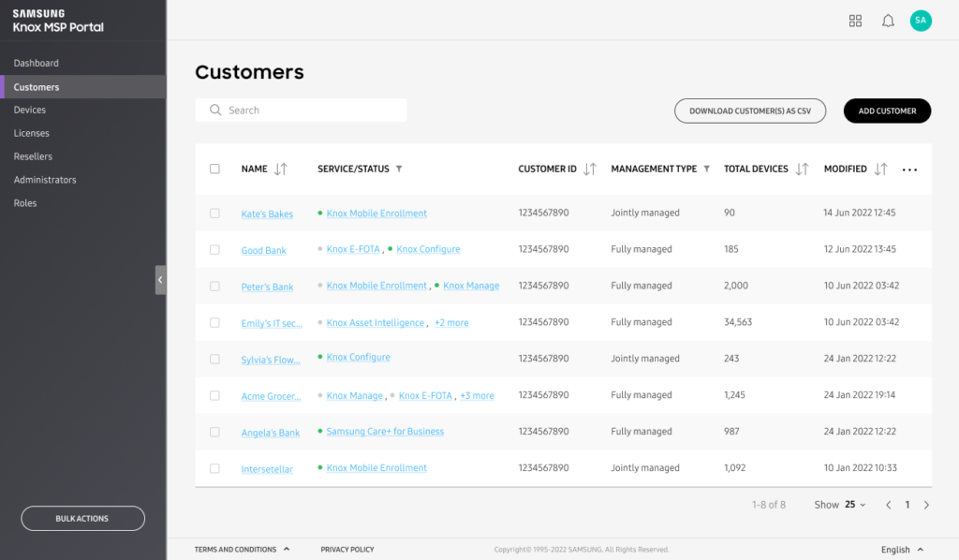Select all customers header checkbox
This screenshot has width=959, height=560.
tap(214, 169)
